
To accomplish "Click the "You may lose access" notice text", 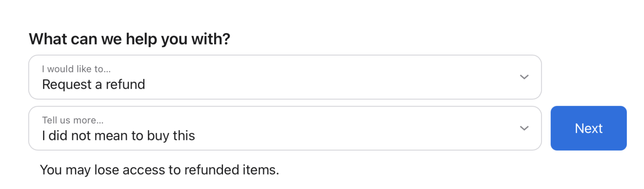I will click(159, 170).
